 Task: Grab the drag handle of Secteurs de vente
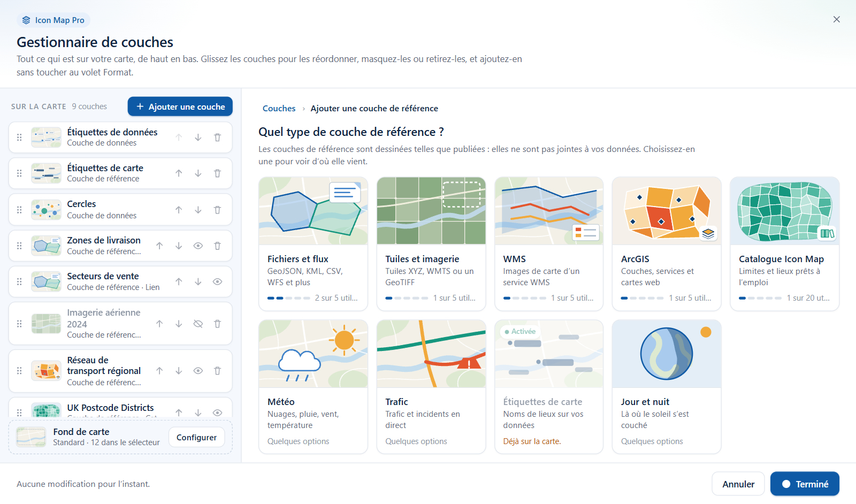coord(19,281)
